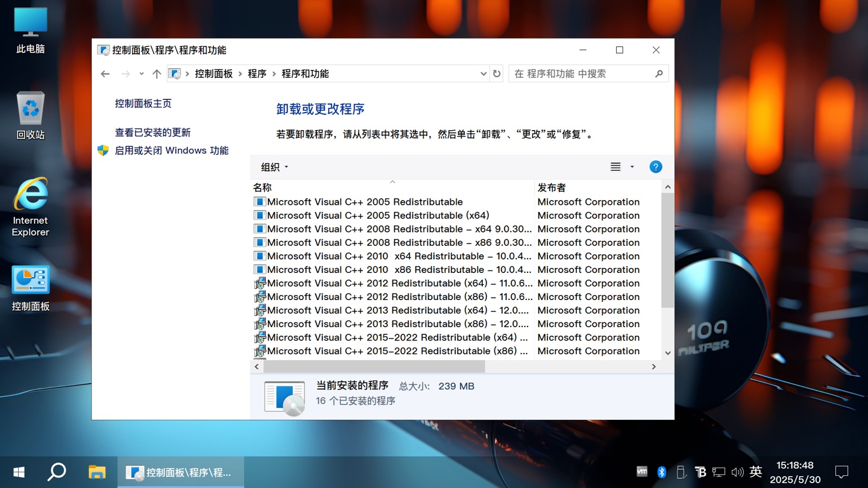
Task: Click the Bluetooth tray icon
Action: point(661,472)
